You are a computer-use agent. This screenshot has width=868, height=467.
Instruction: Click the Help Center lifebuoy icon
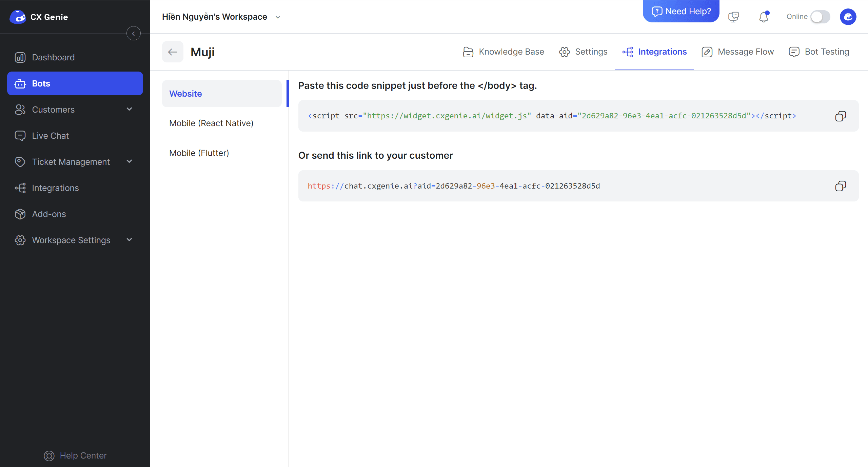click(x=49, y=456)
